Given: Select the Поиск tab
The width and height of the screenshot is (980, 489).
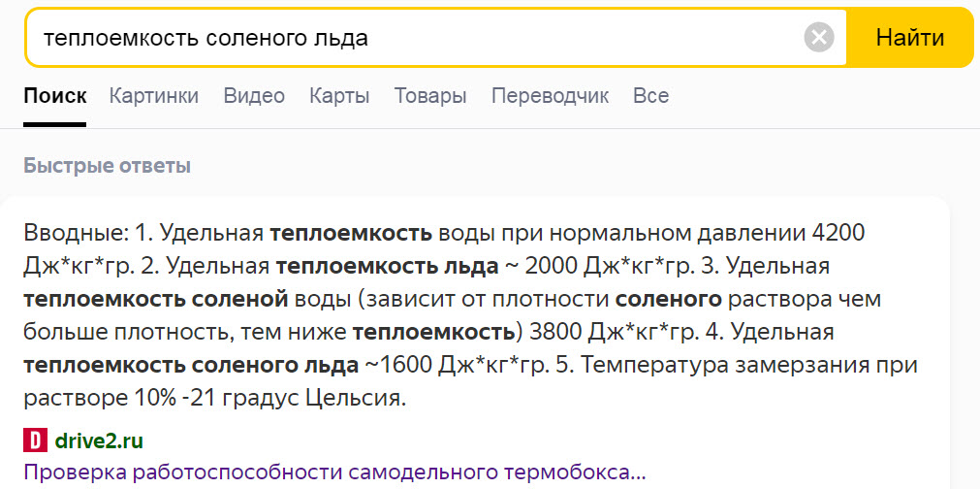Looking at the screenshot, I should (55, 96).
